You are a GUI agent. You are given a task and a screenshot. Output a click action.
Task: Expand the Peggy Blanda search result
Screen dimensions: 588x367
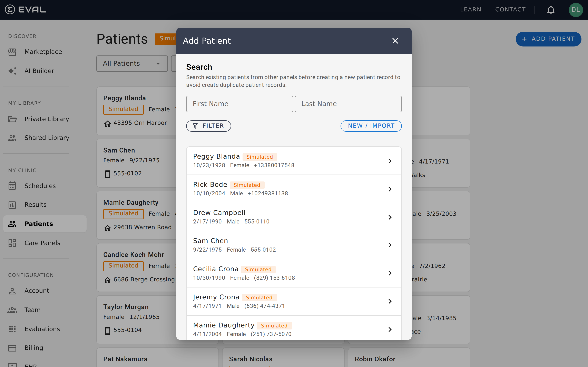click(x=390, y=161)
